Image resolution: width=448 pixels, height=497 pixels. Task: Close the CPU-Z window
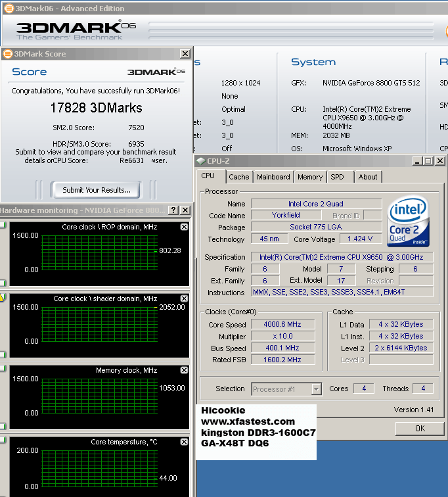tap(439, 161)
